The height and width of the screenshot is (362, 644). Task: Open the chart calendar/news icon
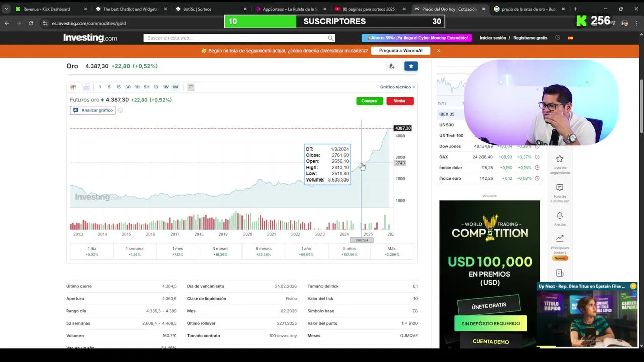click(x=191, y=87)
